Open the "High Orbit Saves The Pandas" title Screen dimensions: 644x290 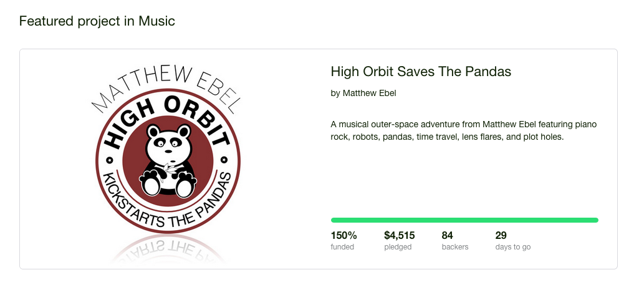tap(420, 72)
